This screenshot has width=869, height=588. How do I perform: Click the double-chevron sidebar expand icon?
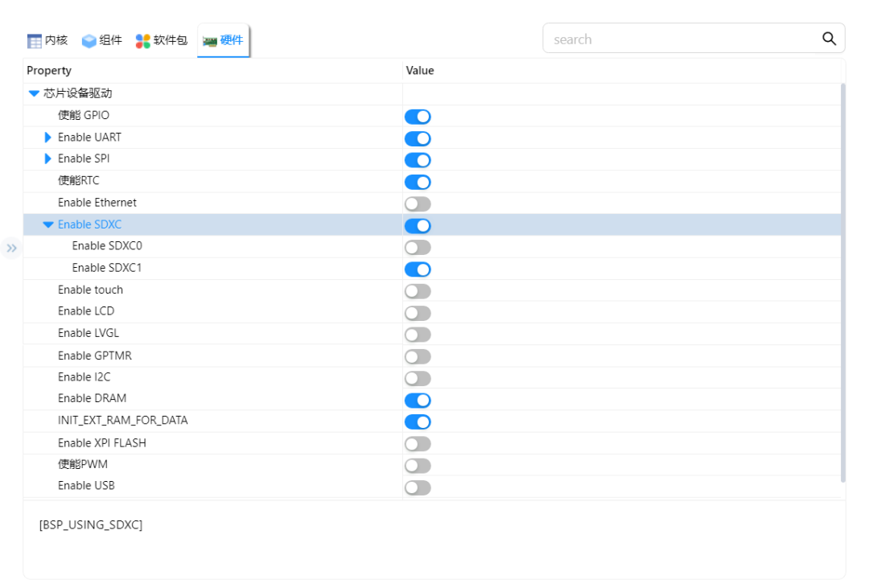(11, 248)
